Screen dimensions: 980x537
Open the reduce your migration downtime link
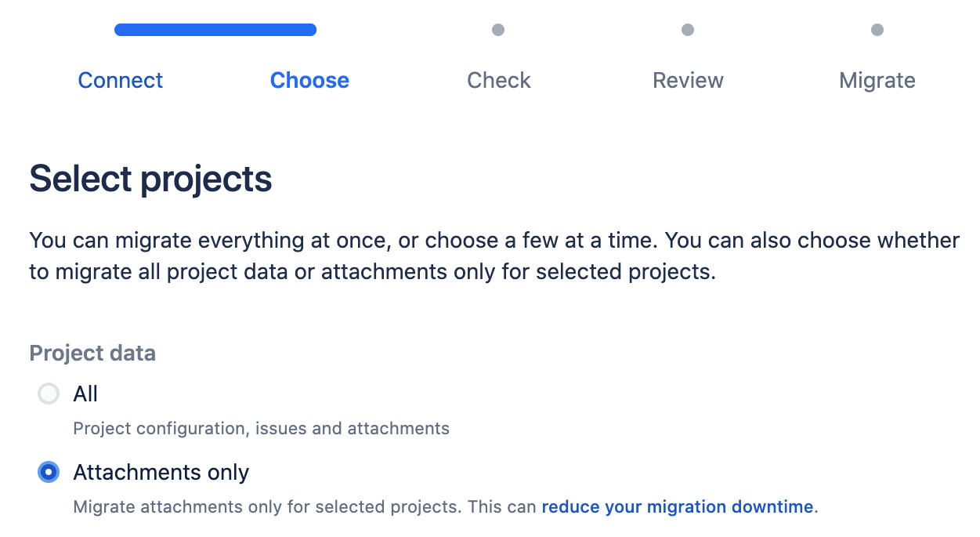tap(678, 506)
